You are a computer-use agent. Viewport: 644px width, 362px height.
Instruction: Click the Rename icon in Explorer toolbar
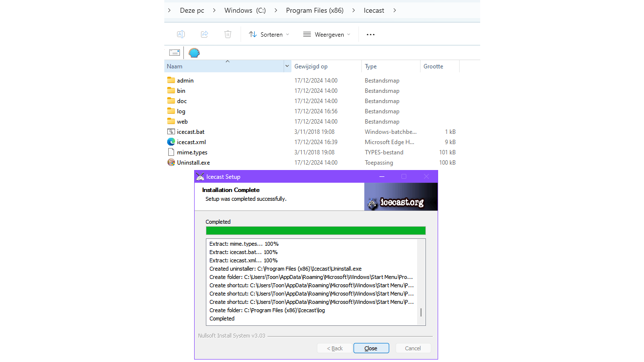pos(180,34)
